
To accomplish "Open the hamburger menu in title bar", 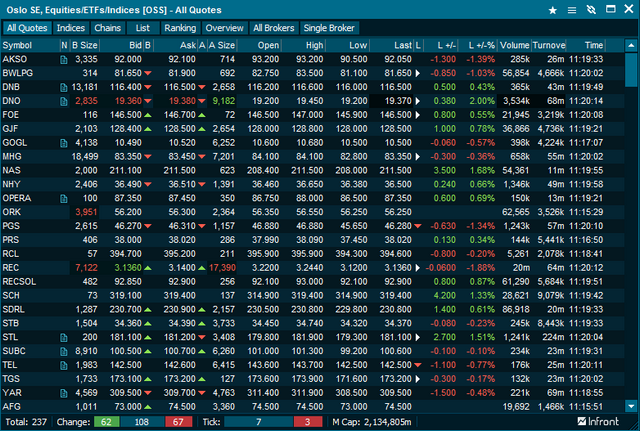I will point(572,10).
